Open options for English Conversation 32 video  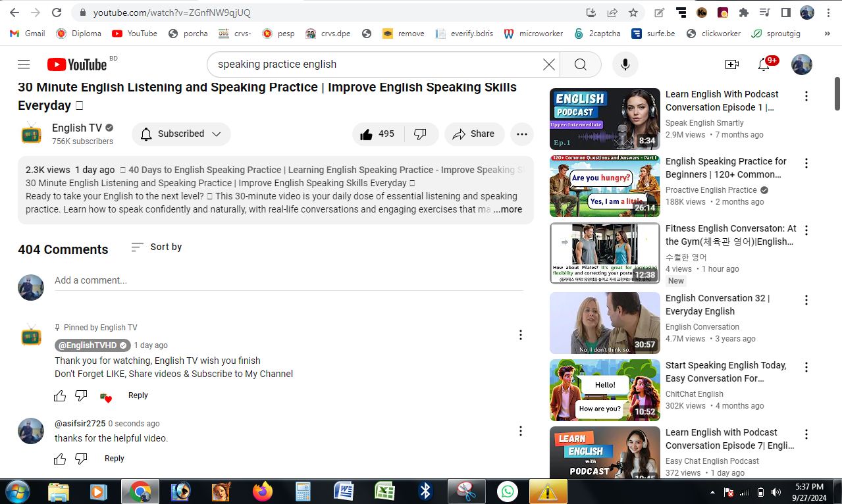click(x=806, y=300)
